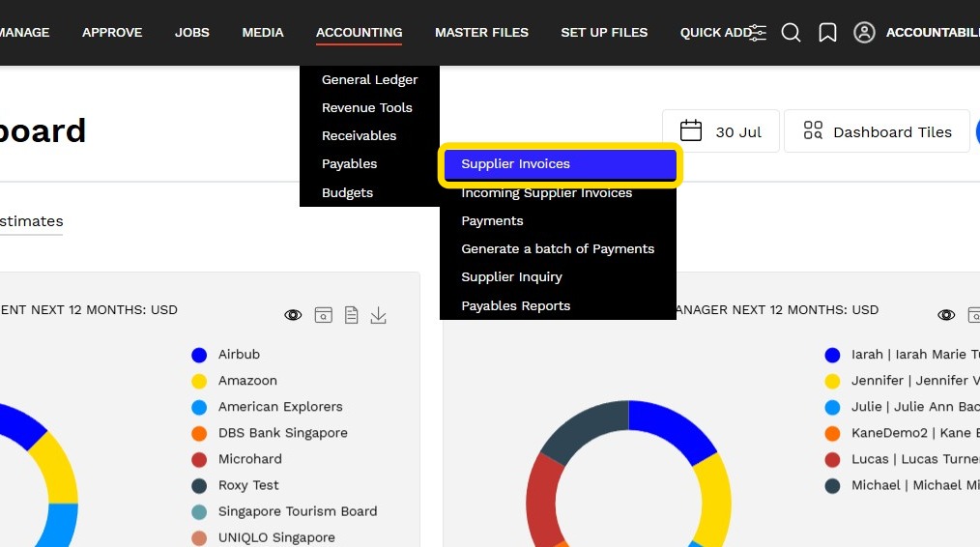Click the Roxy Test dark legend dot
This screenshot has height=547, width=980.
point(199,486)
